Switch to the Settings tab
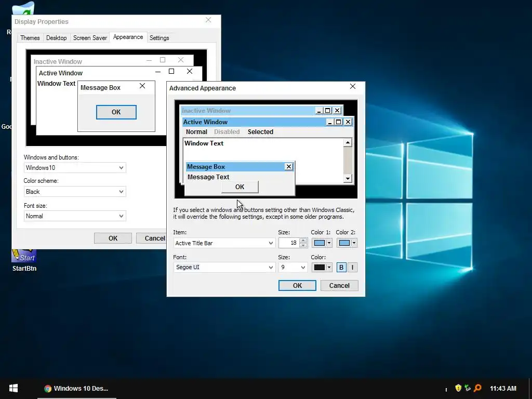532x399 pixels. [159, 37]
